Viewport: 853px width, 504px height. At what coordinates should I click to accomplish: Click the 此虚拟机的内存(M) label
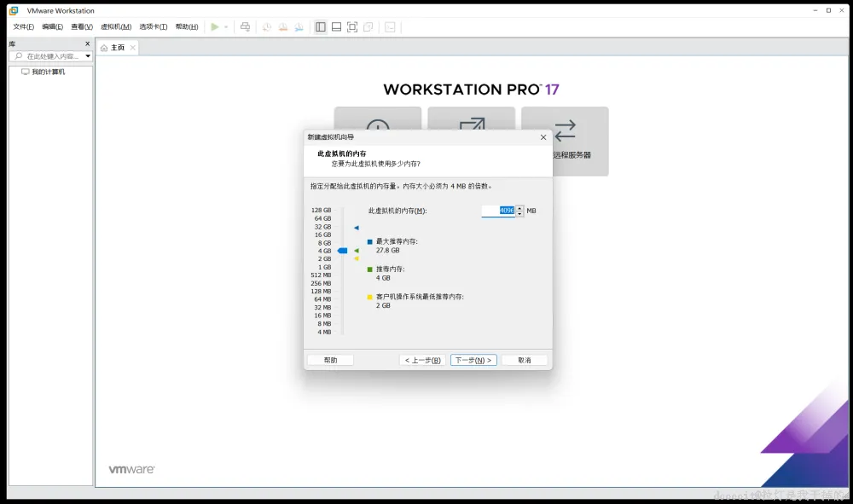(397, 211)
